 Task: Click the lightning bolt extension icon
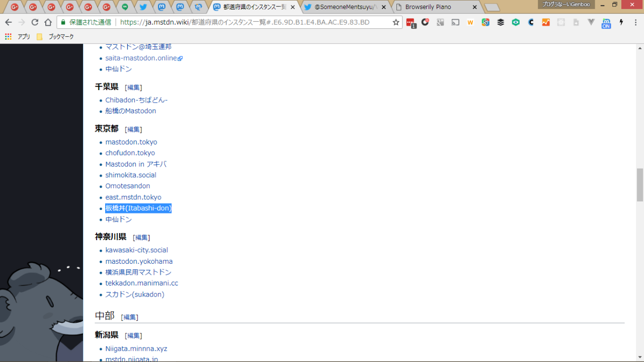click(x=621, y=22)
